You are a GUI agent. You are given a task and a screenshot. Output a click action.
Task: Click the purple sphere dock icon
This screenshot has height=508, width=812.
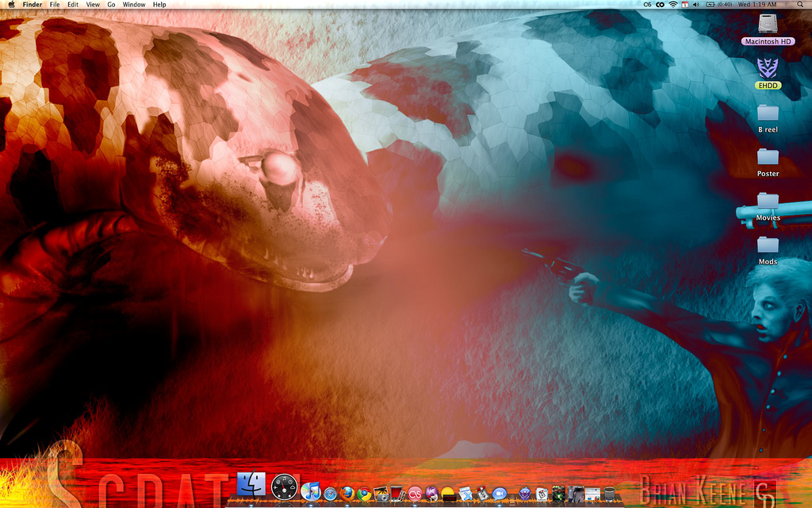click(x=431, y=494)
